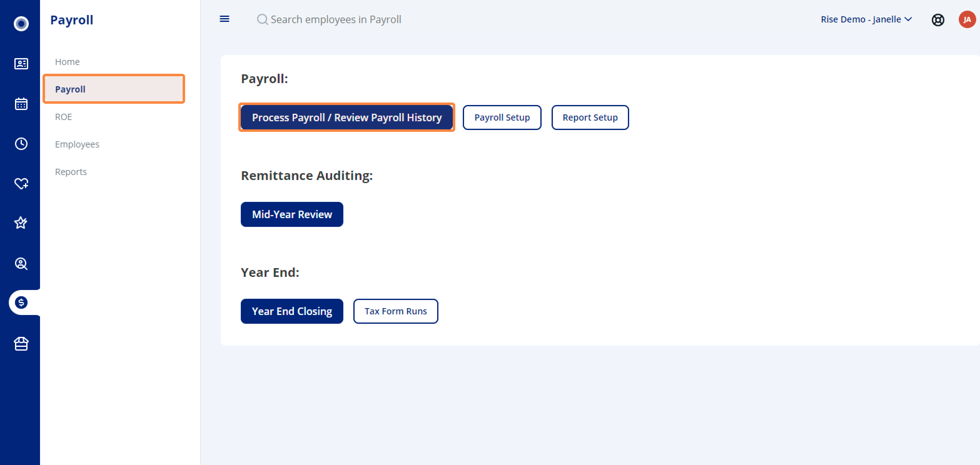Open Payroll Setup button
Image resolution: width=980 pixels, height=465 pixels.
(x=502, y=117)
